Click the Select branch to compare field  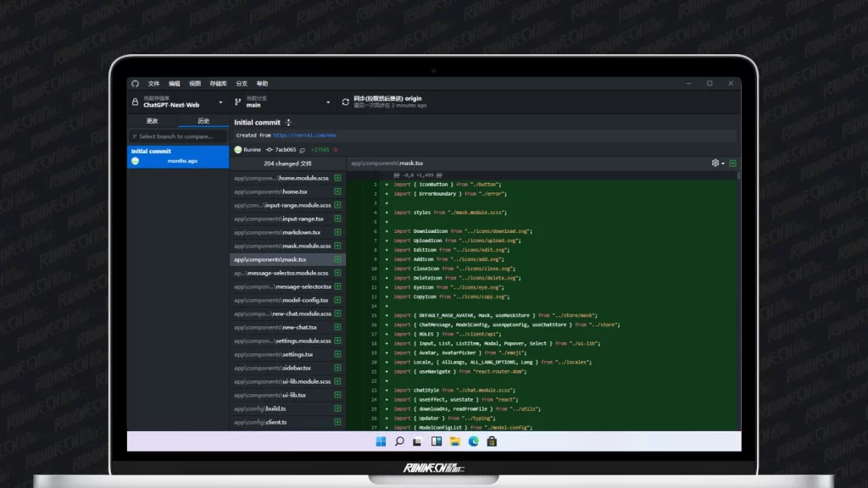tap(178, 136)
